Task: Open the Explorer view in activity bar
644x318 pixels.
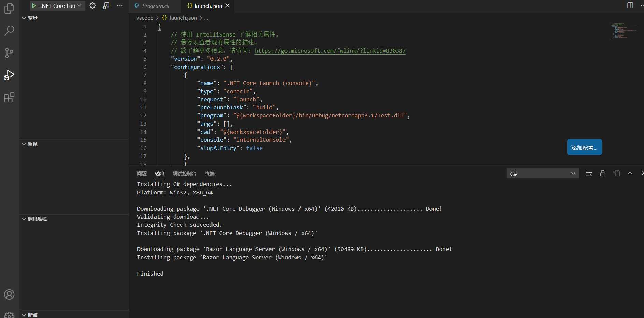Action: [x=9, y=9]
